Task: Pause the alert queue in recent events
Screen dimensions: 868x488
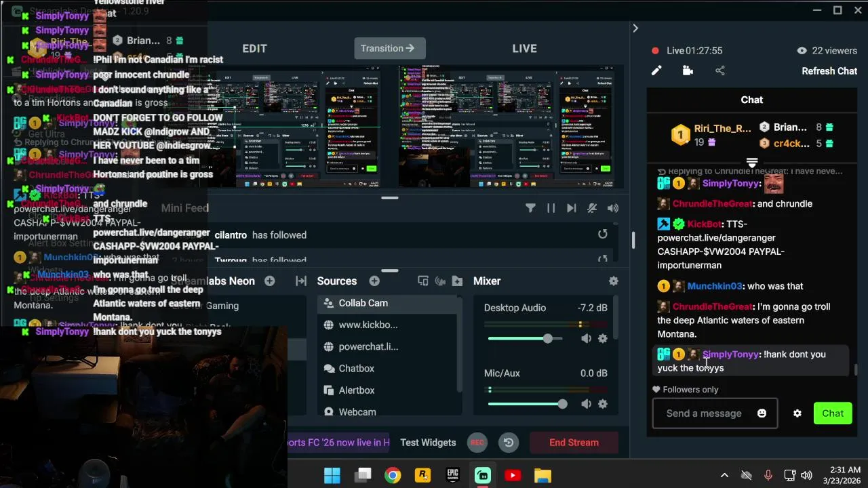Action: 551,209
